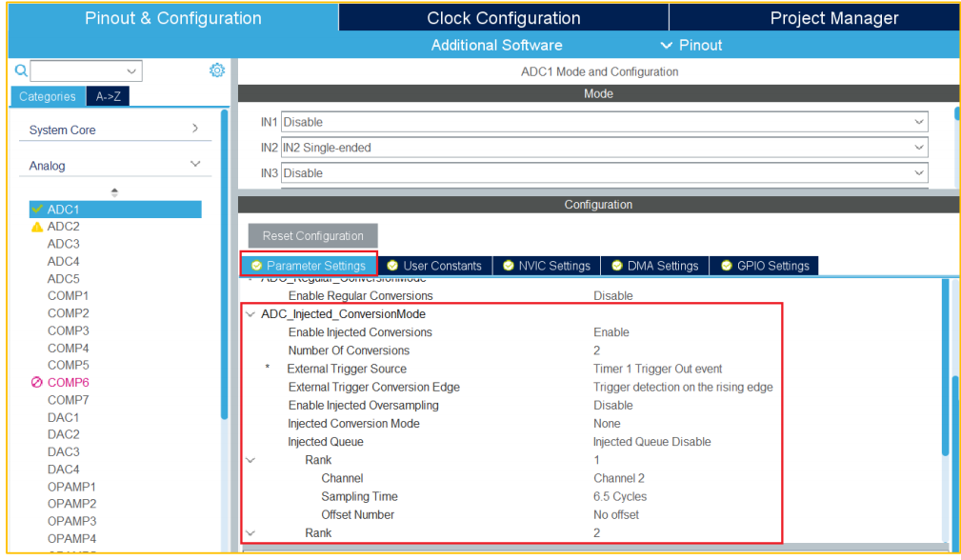The width and height of the screenshot is (961, 560).
Task: Select ADC1 in the peripheral list
Action: coord(115,210)
